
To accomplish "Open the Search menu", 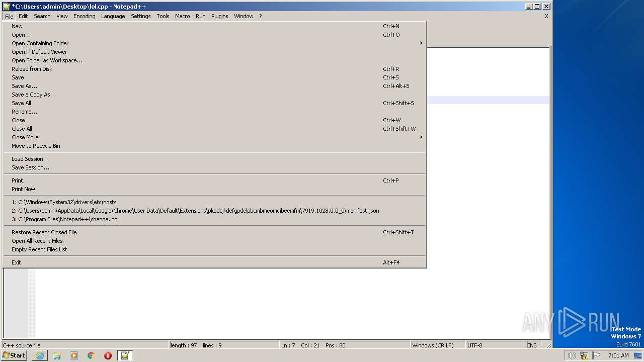I will 42,16.
